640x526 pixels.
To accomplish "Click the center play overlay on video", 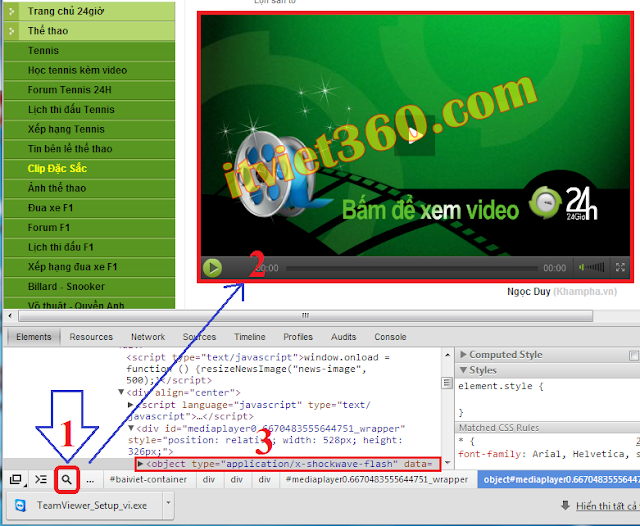I will [414, 135].
